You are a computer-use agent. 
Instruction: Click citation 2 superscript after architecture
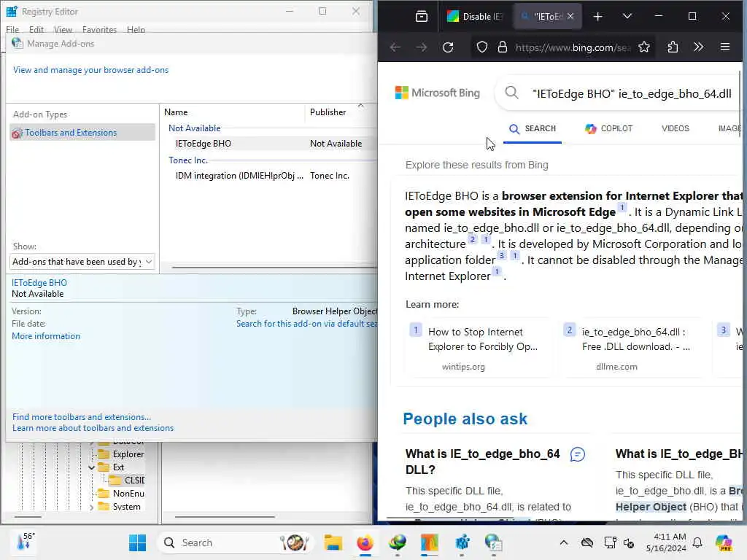[472, 239]
